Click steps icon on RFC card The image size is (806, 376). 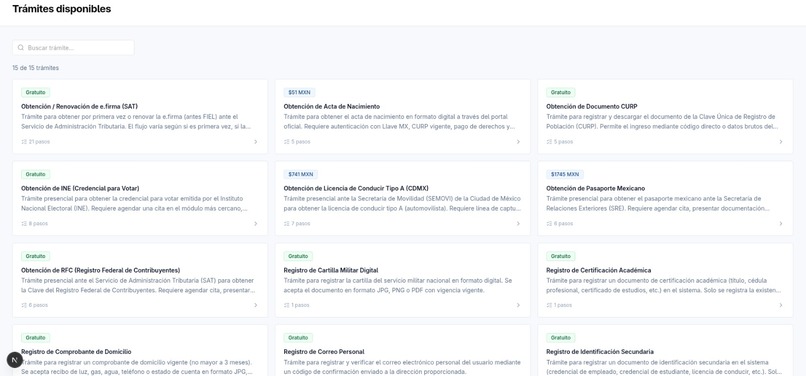pyautogui.click(x=24, y=305)
